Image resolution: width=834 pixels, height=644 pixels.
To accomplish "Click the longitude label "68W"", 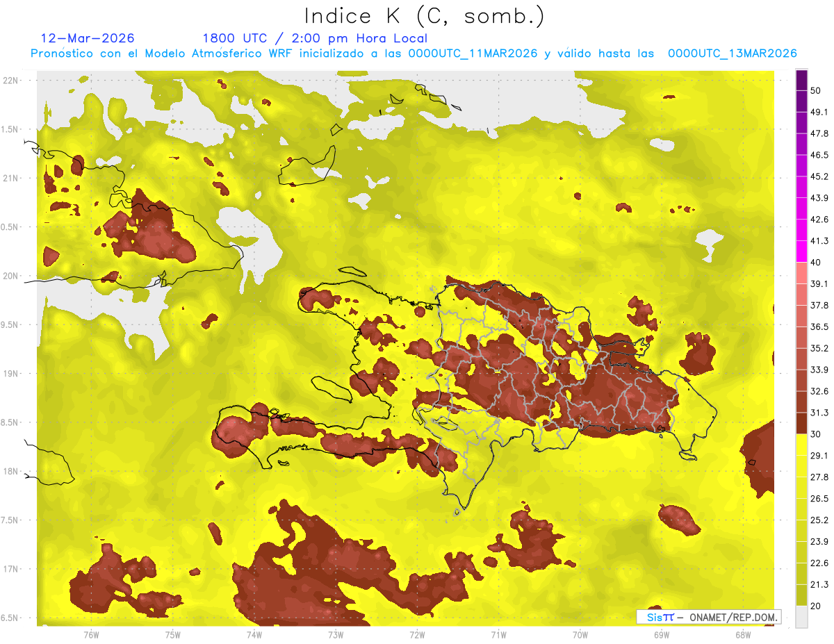I will click(742, 635).
